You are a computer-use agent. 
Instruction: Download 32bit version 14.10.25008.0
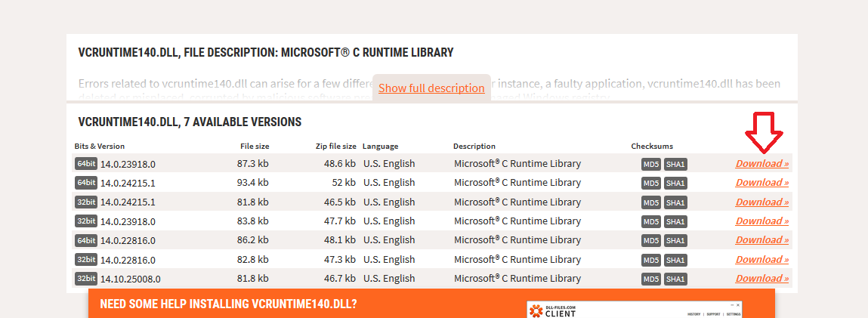click(x=761, y=278)
